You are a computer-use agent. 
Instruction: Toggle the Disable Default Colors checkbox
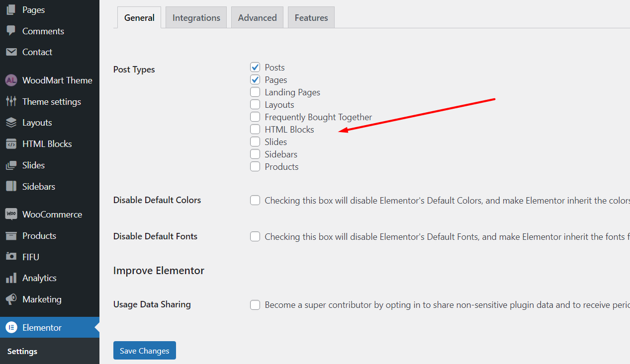pyautogui.click(x=255, y=200)
